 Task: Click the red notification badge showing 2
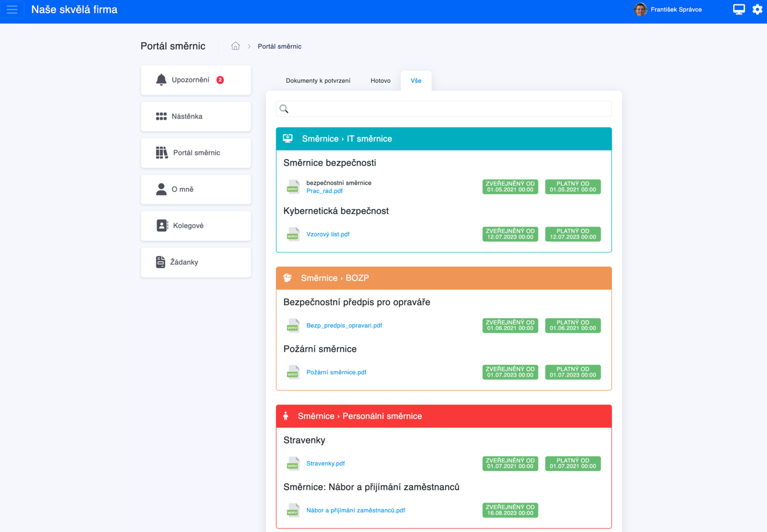click(220, 80)
